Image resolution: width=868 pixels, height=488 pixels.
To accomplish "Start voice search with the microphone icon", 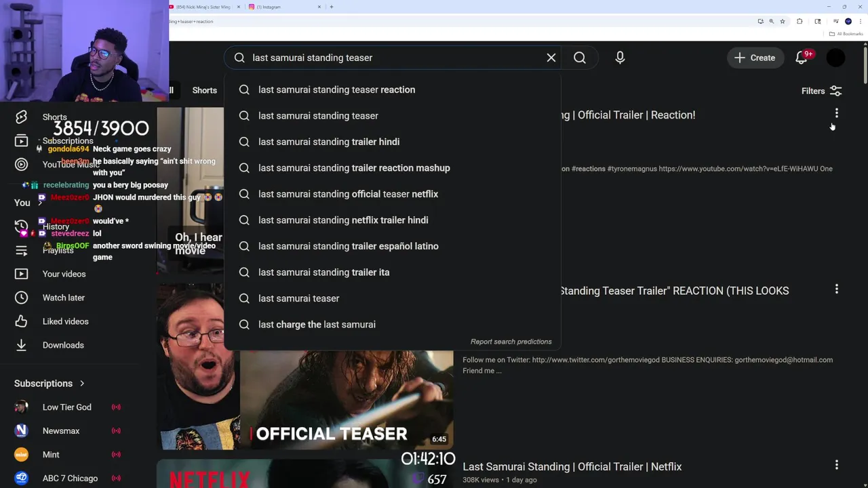I will tap(620, 58).
